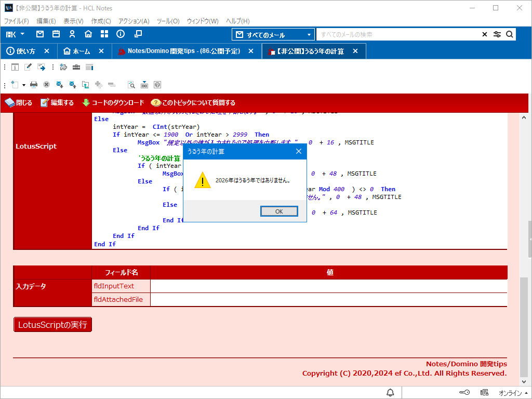Expand the オンライン location menu
532x399 pixels.
pos(513,392)
